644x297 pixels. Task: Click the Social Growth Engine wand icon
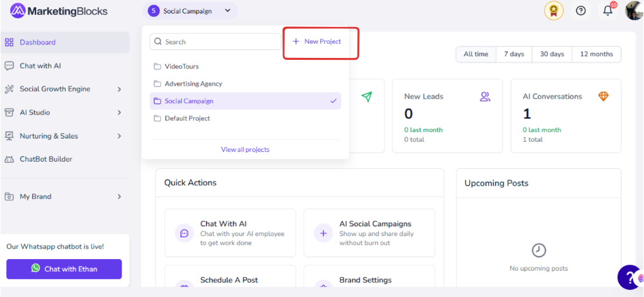(9, 89)
